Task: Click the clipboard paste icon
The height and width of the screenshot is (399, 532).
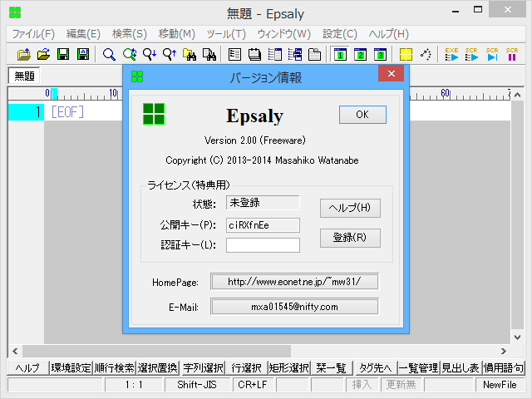Action: [x=314, y=54]
